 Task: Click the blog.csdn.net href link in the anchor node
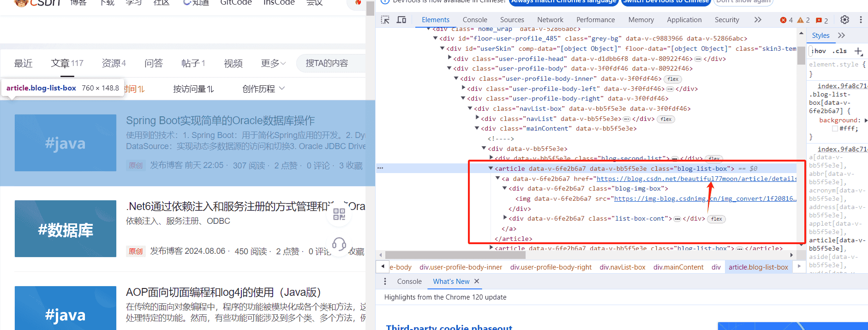(x=697, y=179)
